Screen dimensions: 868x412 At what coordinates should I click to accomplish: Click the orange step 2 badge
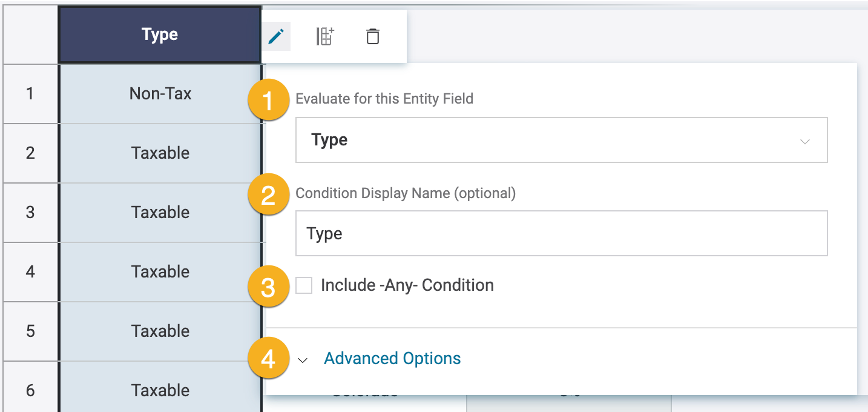pyautogui.click(x=268, y=195)
